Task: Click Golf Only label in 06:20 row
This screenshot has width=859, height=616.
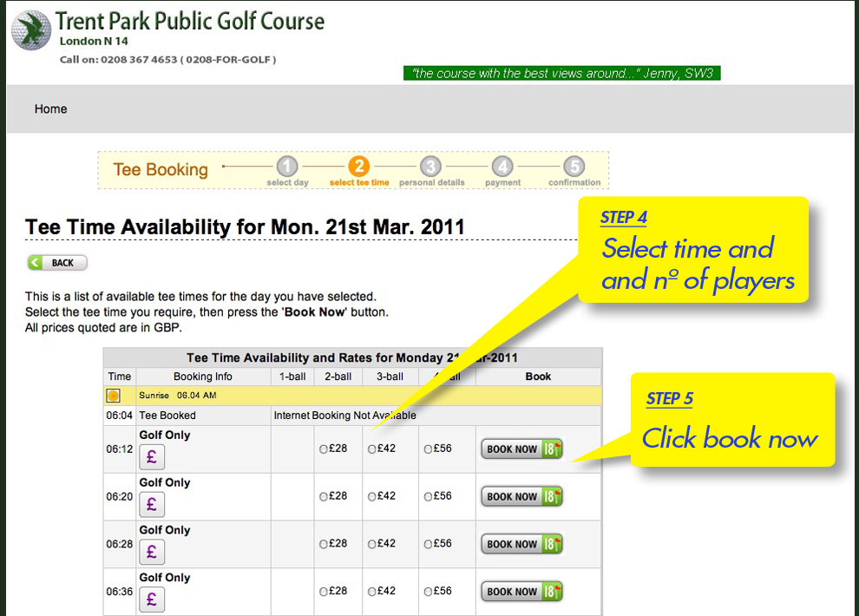Action: point(164,483)
